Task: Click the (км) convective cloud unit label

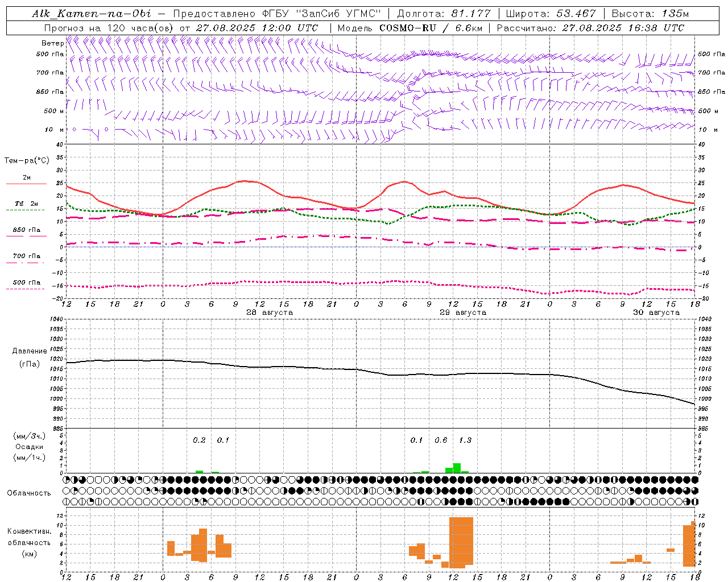Action: point(29,554)
